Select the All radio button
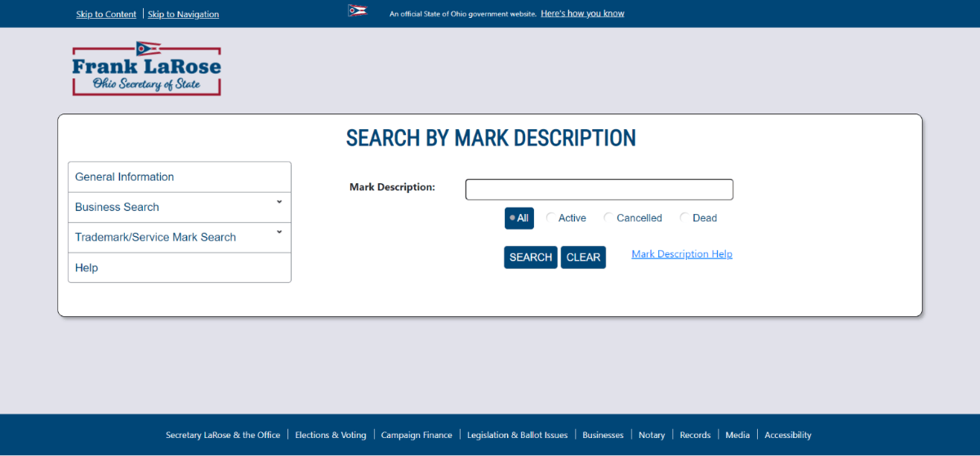 pyautogui.click(x=512, y=218)
